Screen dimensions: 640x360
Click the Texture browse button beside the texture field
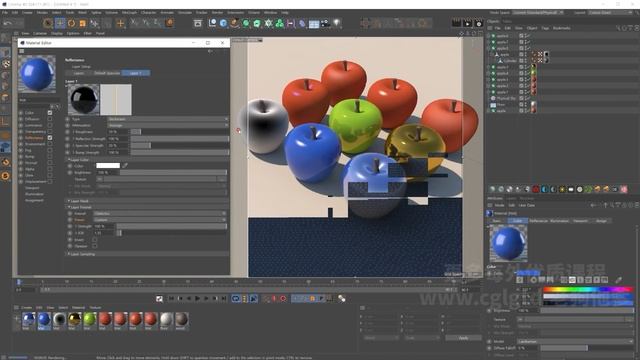[x=222, y=179]
